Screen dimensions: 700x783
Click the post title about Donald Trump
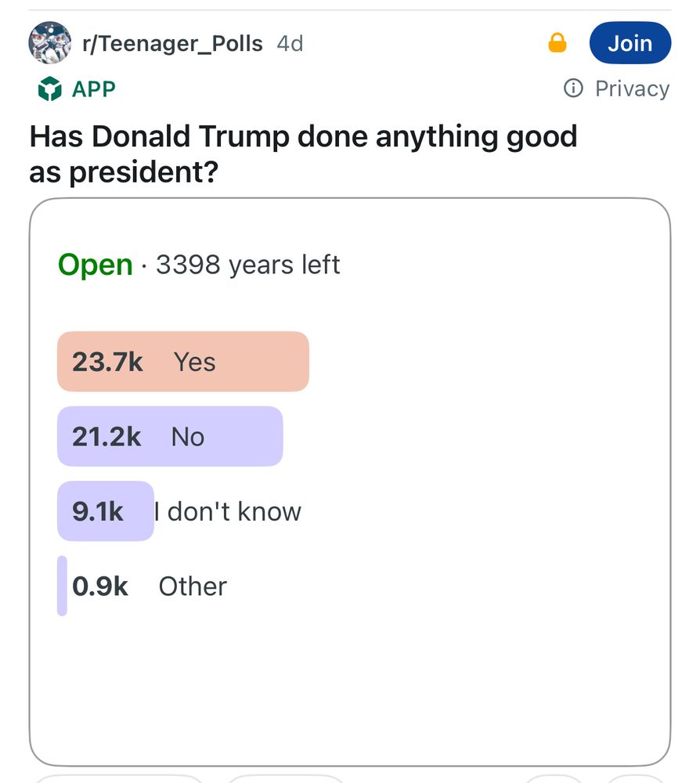point(303,153)
